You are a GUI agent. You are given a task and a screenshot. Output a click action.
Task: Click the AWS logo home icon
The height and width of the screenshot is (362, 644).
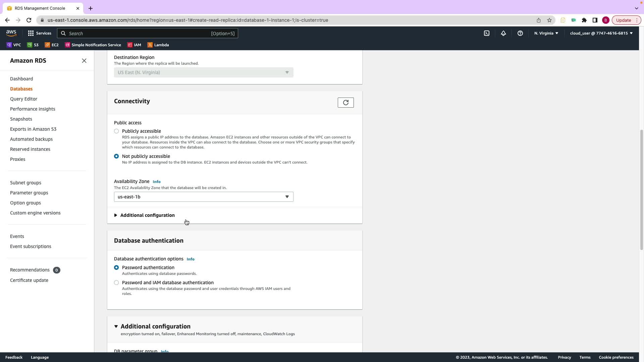11,33
